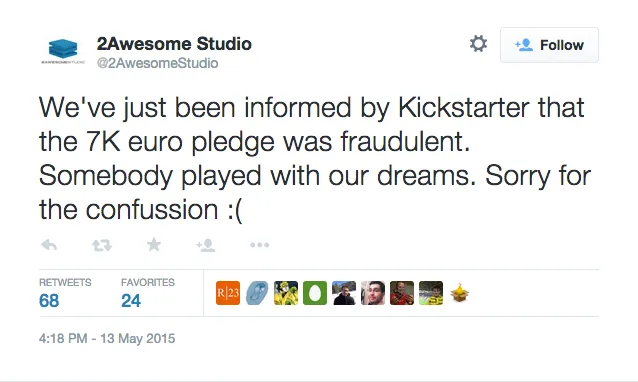The height and width of the screenshot is (382, 638).
Task: Open the blue gem avatar
Action: tap(257, 293)
